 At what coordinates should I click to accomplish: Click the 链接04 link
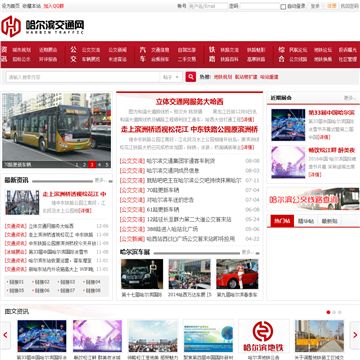[92, 282]
